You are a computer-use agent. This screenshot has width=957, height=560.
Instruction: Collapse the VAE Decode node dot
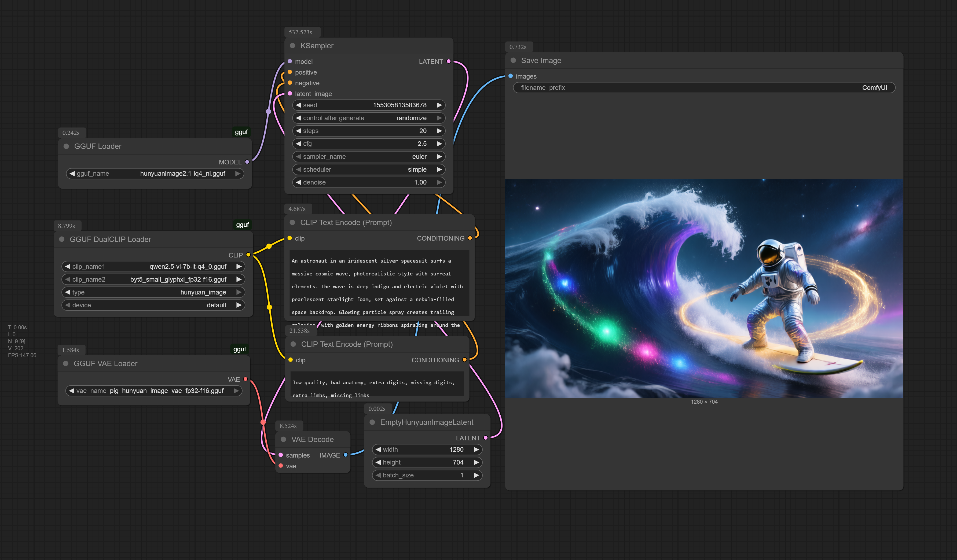283,439
